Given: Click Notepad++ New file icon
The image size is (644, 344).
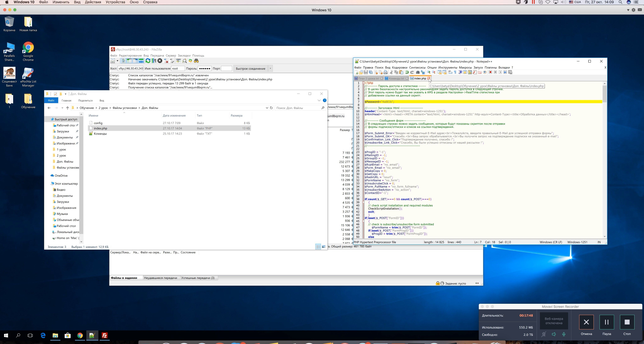Looking at the screenshot, I should pyautogui.click(x=356, y=72).
